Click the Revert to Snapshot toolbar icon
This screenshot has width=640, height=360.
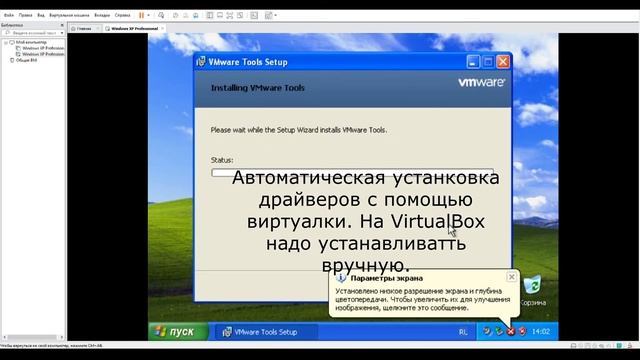[x=186, y=15]
